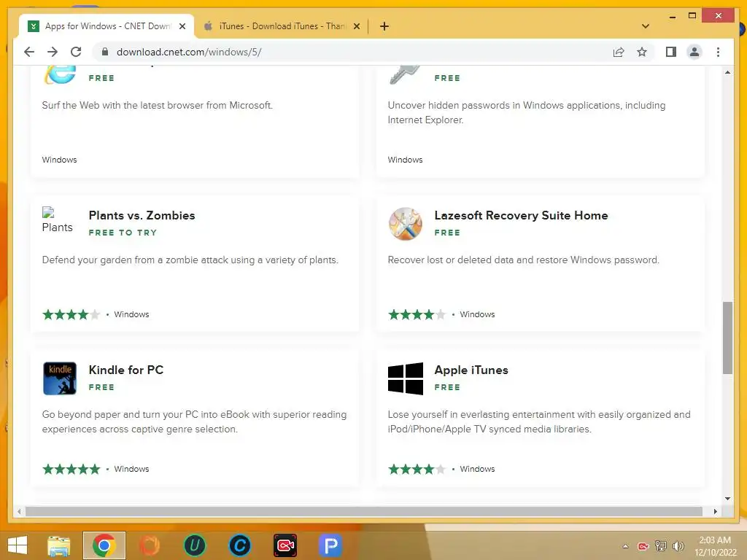Switch to the Apps for Windows CNET tab

coord(107,26)
